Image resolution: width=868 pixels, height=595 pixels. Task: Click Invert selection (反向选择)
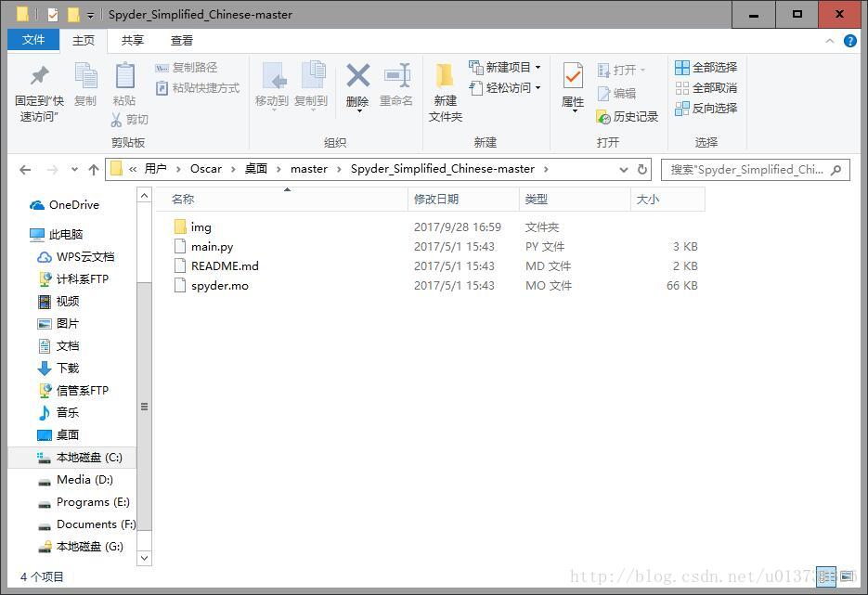pyautogui.click(x=706, y=108)
